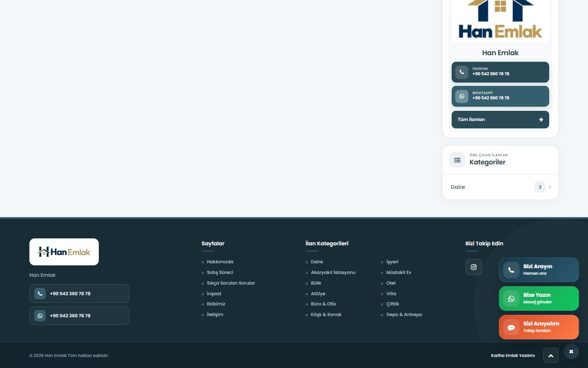Open the Instagram profile icon
This screenshot has height=368, width=588.
[474, 267]
